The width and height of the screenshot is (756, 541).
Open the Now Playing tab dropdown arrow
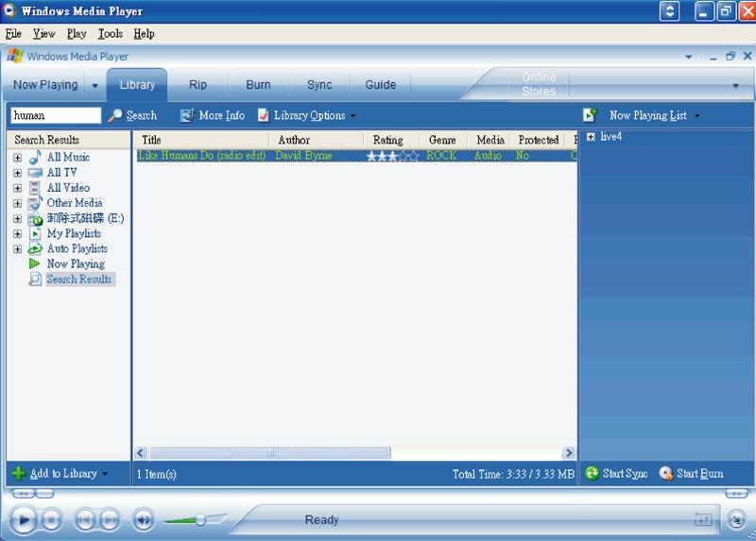pos(95,86)
